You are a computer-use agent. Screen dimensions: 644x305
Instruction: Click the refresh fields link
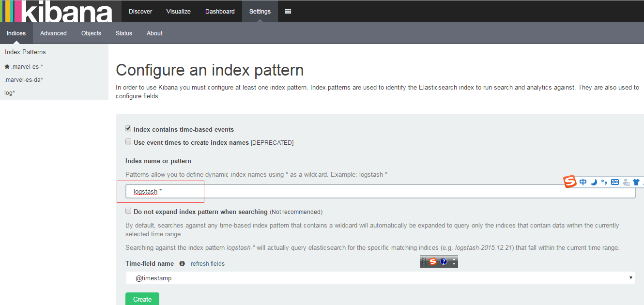208,264
